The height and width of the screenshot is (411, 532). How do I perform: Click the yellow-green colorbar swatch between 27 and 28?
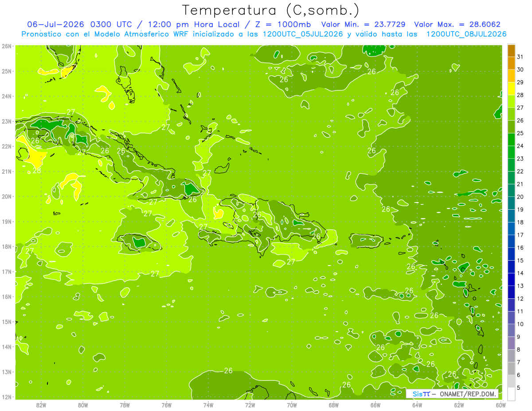tap(511, 102)
